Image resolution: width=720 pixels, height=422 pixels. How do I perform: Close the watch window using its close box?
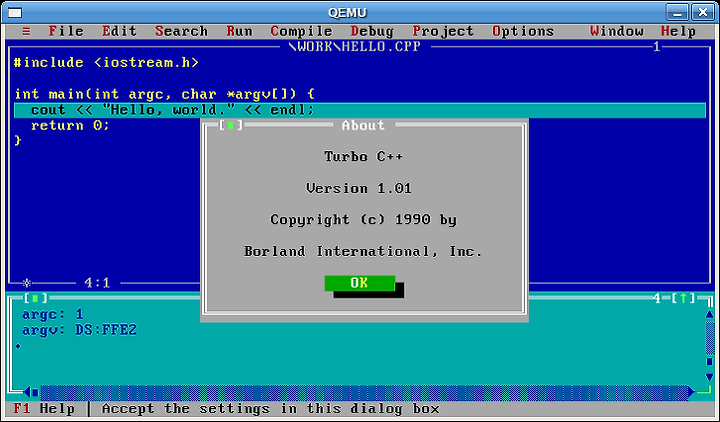(35, 298)
